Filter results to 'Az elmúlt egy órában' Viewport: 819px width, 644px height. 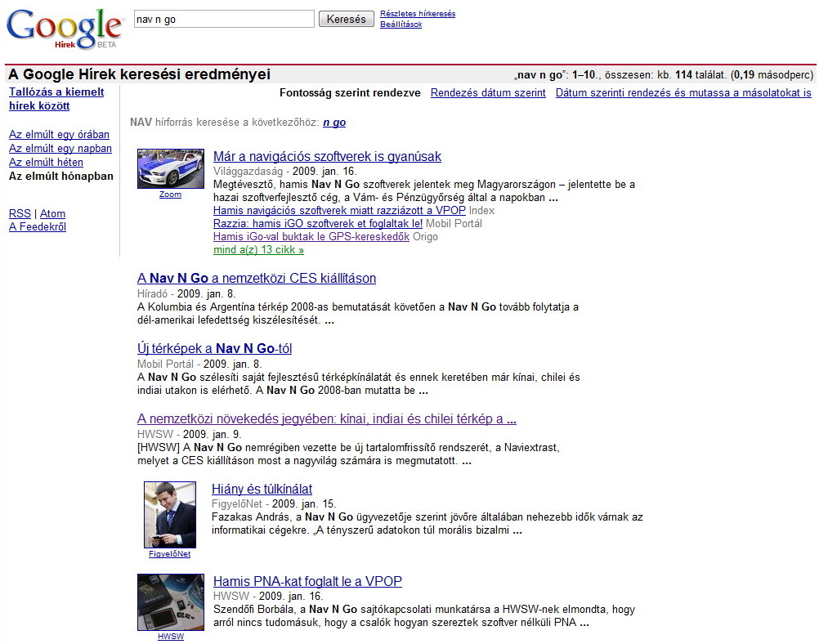pyautogui.click(x=59, y=134)
